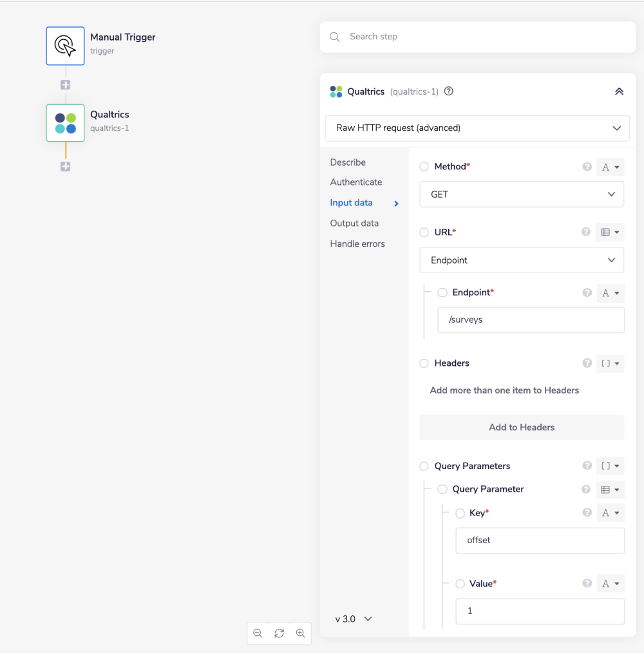
Task: Open the GET method dropdown
Action: coord(521,195)
